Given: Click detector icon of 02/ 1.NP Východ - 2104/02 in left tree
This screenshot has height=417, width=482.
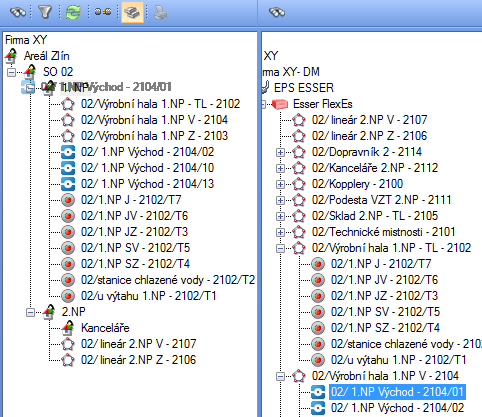Looking at the screenshot, I should pos(68,152).
